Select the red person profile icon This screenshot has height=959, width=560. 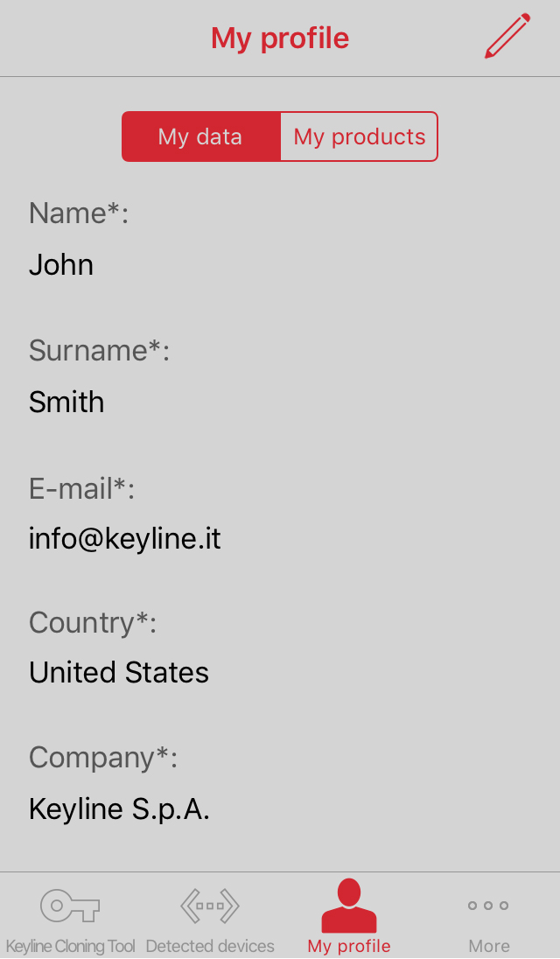pos(349,906)
